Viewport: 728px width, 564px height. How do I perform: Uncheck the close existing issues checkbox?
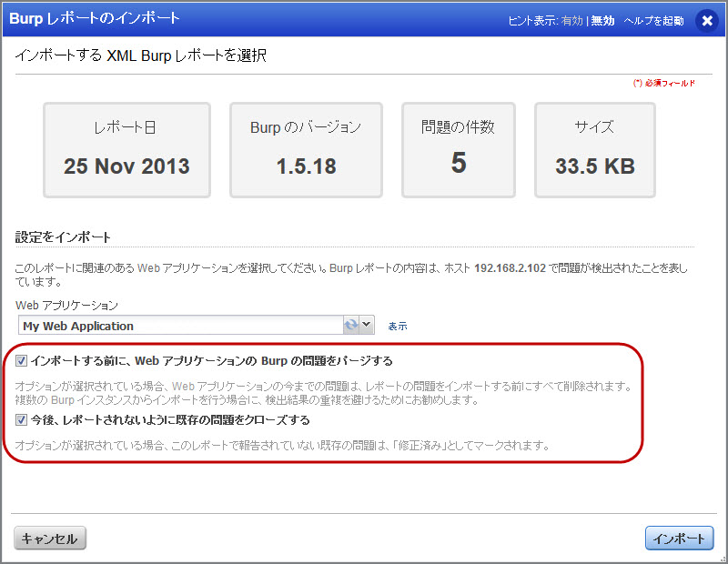click(x=23, y=420)
